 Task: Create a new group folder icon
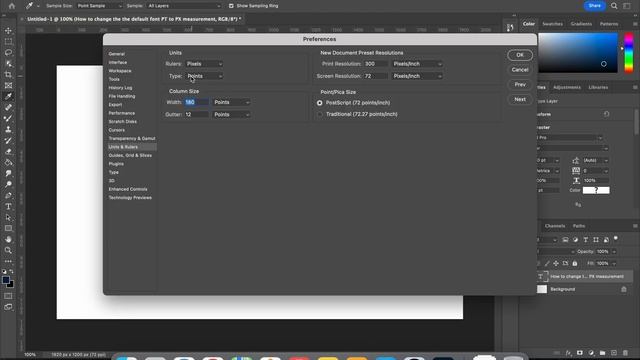click(x=602, y=353)
